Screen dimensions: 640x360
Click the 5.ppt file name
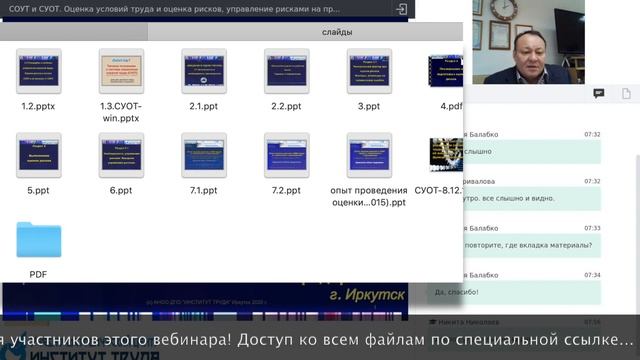38,190
